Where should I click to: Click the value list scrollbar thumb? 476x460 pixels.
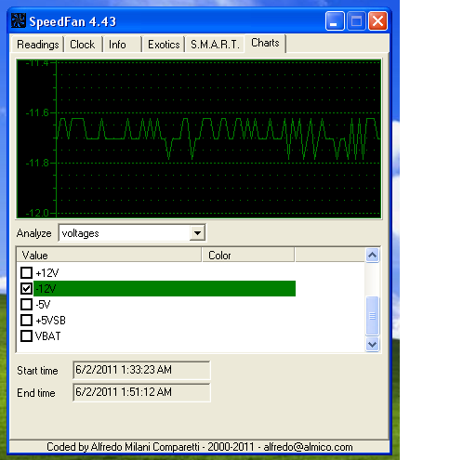(x=372, y=316)
